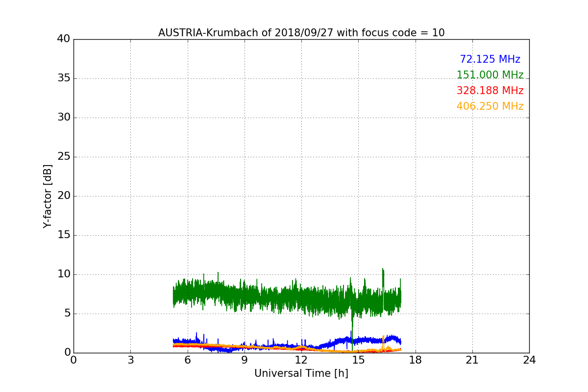
Task: Click the x-axis tick label 9
Action: (245, 360)
